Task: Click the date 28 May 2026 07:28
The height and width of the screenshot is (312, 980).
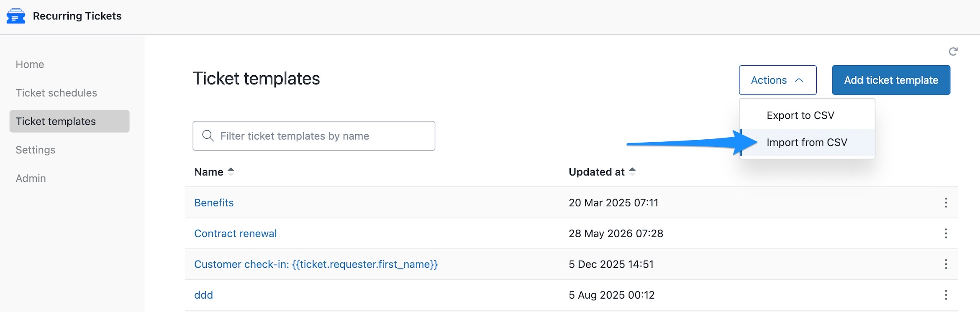Action: click(x=616, y=233)
